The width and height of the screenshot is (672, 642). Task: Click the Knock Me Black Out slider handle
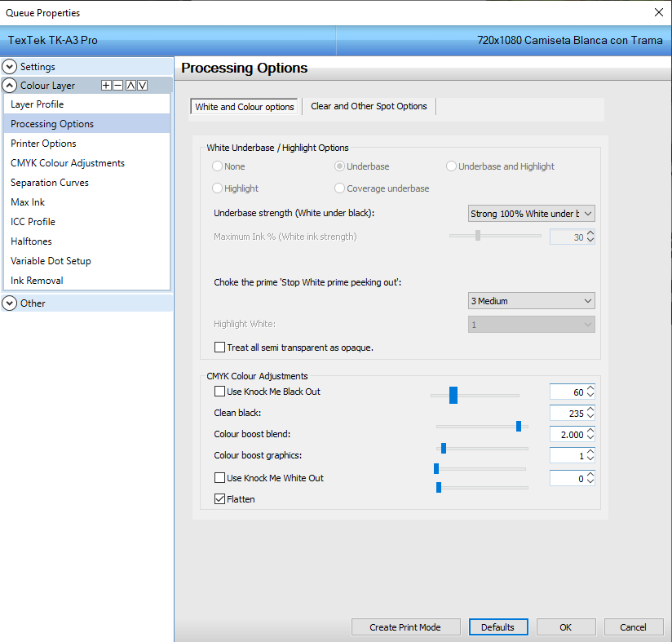tap(453, 395)
